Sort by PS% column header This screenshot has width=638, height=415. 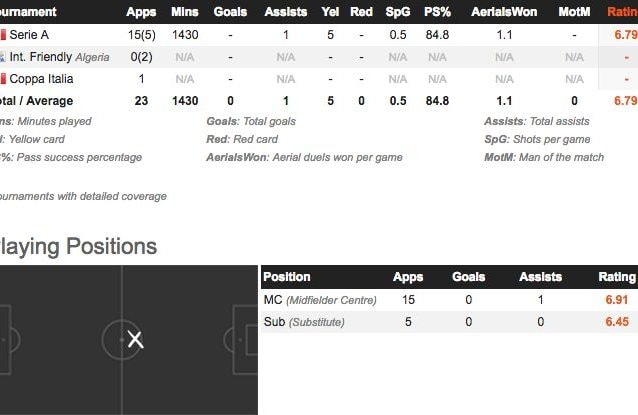(x=437, y=12)
